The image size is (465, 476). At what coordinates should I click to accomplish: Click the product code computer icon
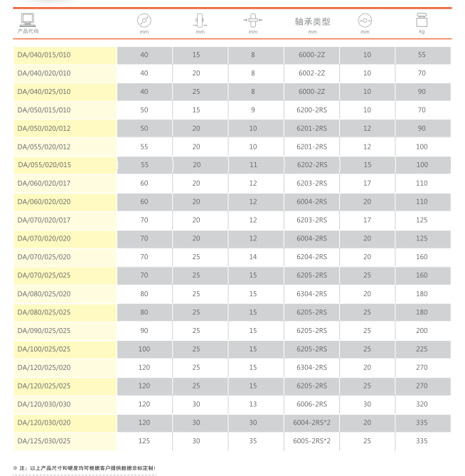point(28,20)
